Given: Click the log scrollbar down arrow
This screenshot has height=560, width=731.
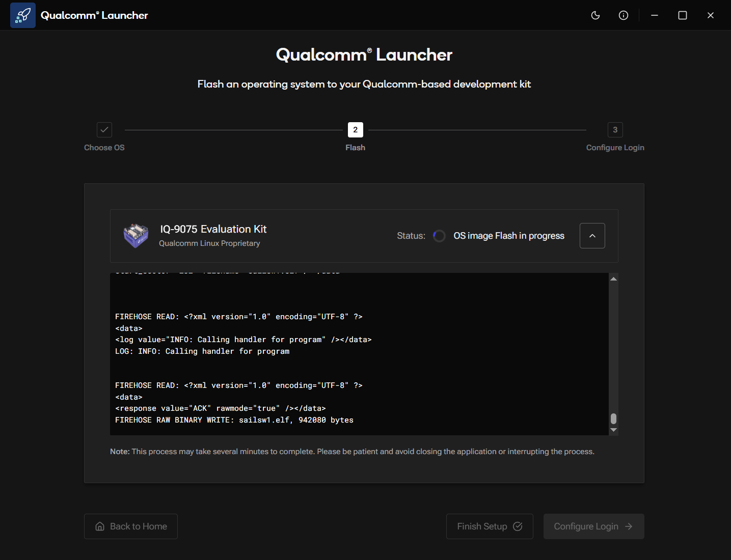Looking at the screenshot, I should [x=614, y=430].
